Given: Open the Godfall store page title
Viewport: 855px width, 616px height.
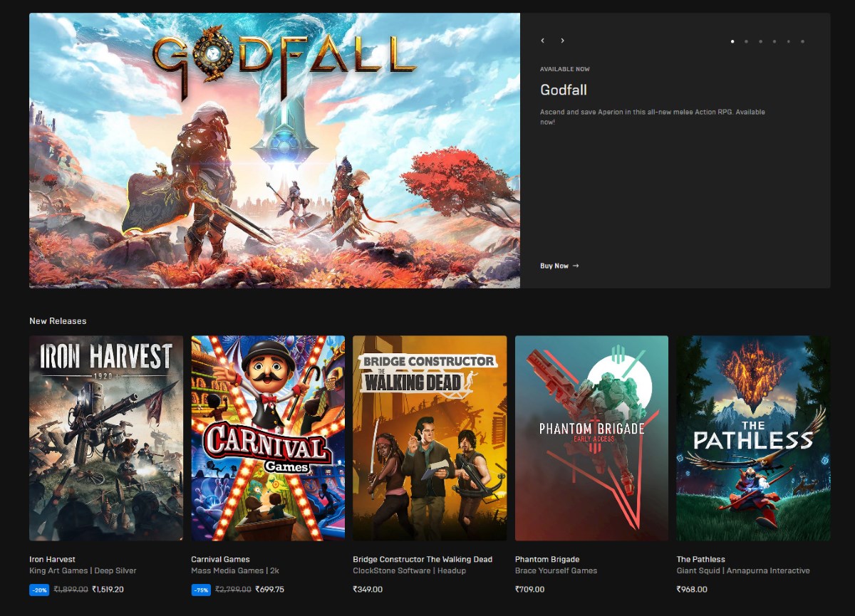Looking at the screenshot, I should (x=563, y=90).
